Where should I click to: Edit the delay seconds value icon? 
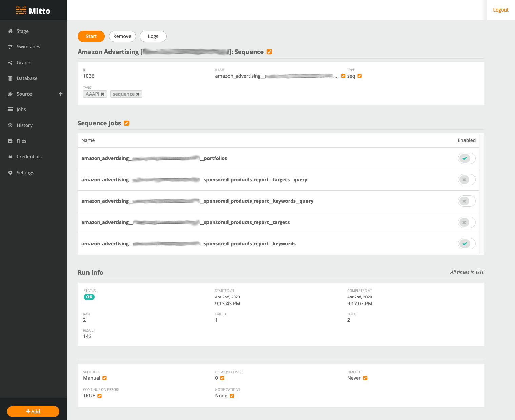point(222,378)
